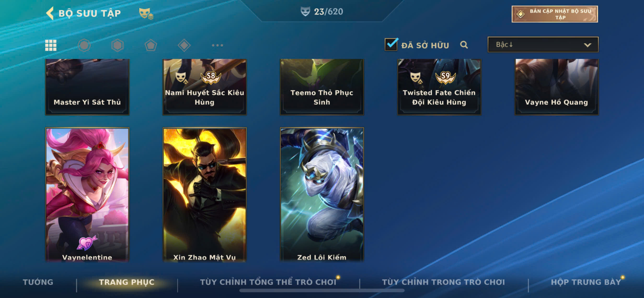Show more filters via three dots
The height and width of the screenshot is (298, 644).
point(218,45)
